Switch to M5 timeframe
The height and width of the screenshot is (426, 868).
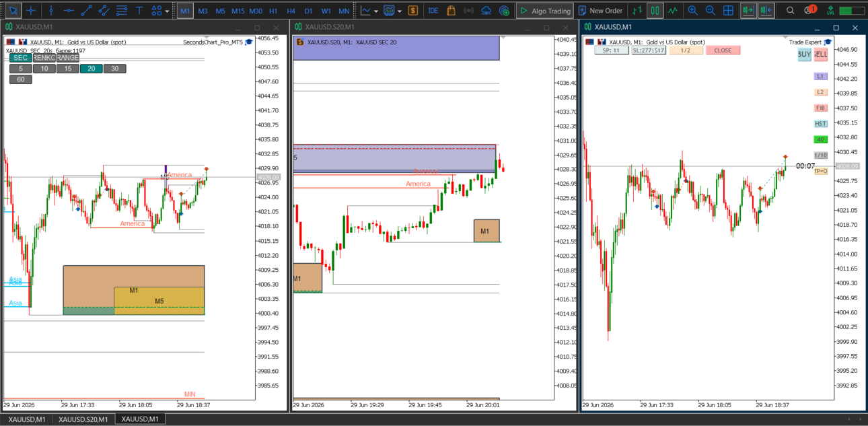220,11
